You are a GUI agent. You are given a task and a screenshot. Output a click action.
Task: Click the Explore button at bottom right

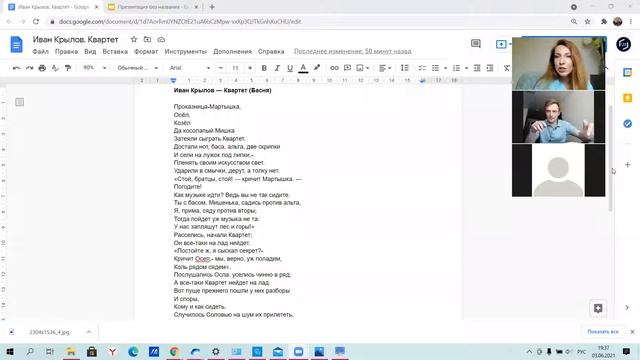pyautogui.click(x=598, y=308)
